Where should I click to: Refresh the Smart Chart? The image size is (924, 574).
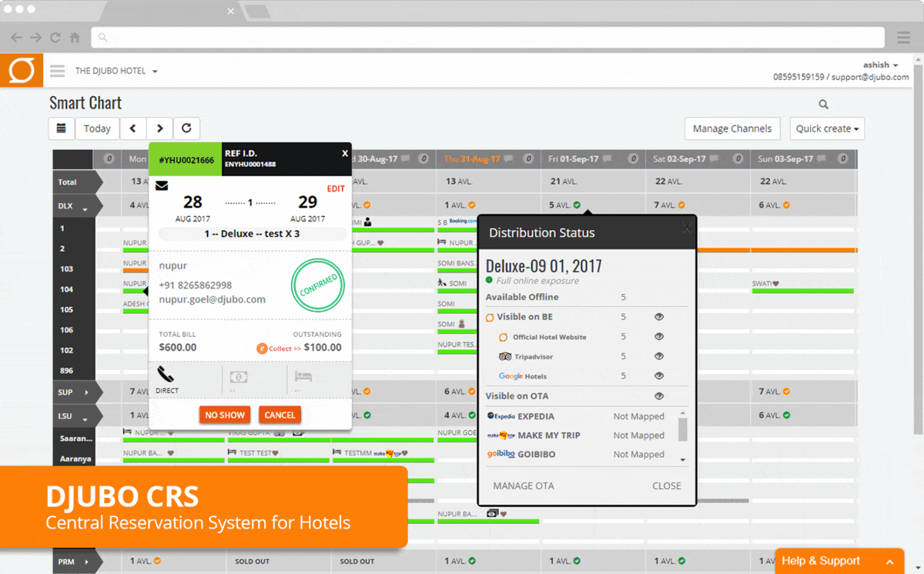186,128
